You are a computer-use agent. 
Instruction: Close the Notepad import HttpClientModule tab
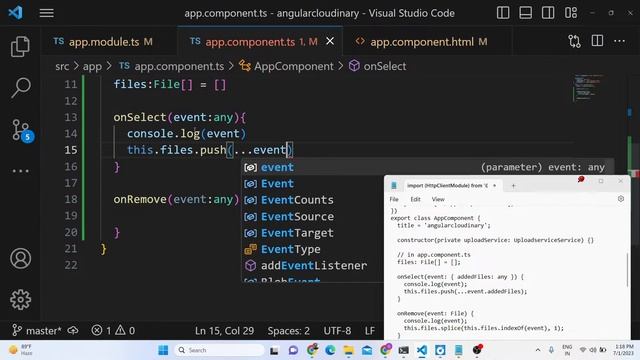pos(494,186)
